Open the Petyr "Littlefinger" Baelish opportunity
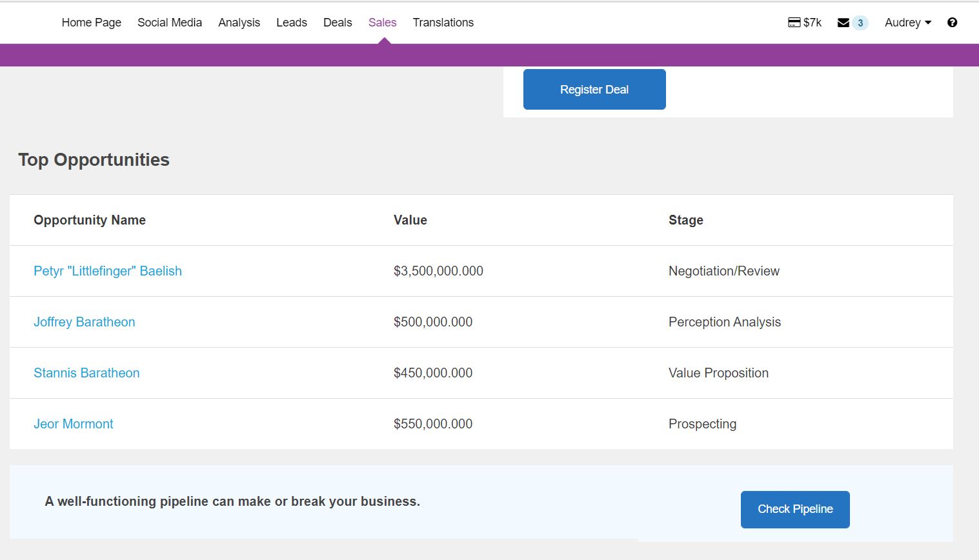The width and height of the screenshot is (979, 560). tap(107, 271)
